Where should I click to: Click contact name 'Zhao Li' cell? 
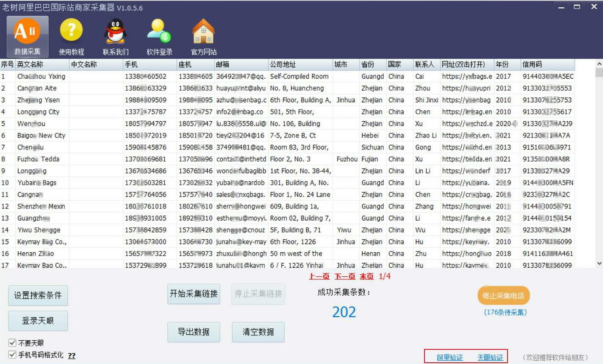(427, 135)
